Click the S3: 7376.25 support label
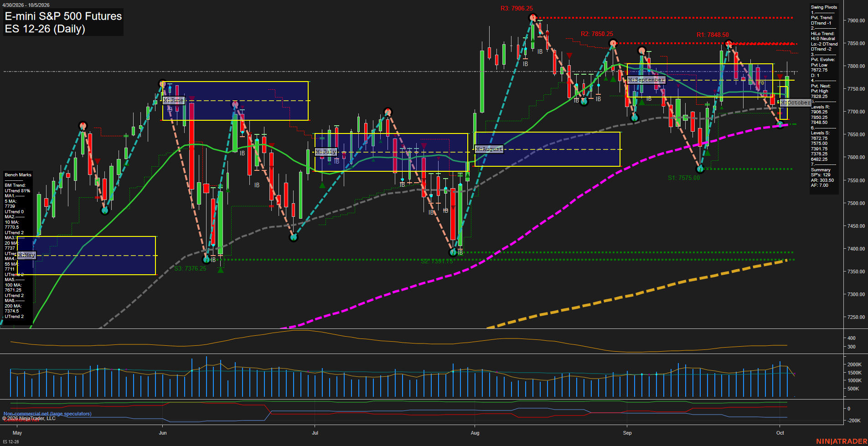The width and height of the screenshot is (868, 446). point(190,268)
